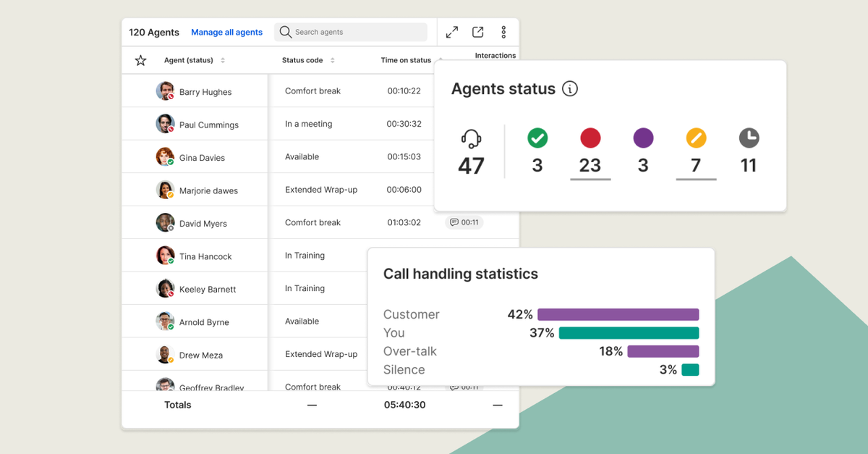Viewport: 868px width, 454px height.
Task: Filter by the grey clock status icon
Action: 749,138
